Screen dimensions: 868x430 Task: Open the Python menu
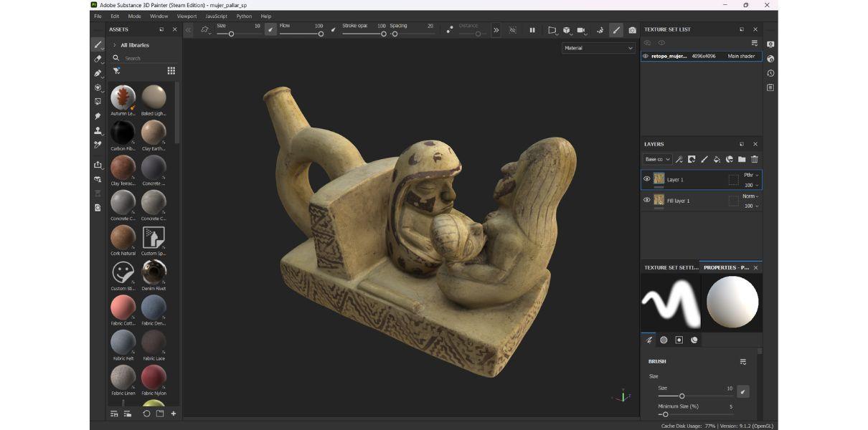point(244,16)
